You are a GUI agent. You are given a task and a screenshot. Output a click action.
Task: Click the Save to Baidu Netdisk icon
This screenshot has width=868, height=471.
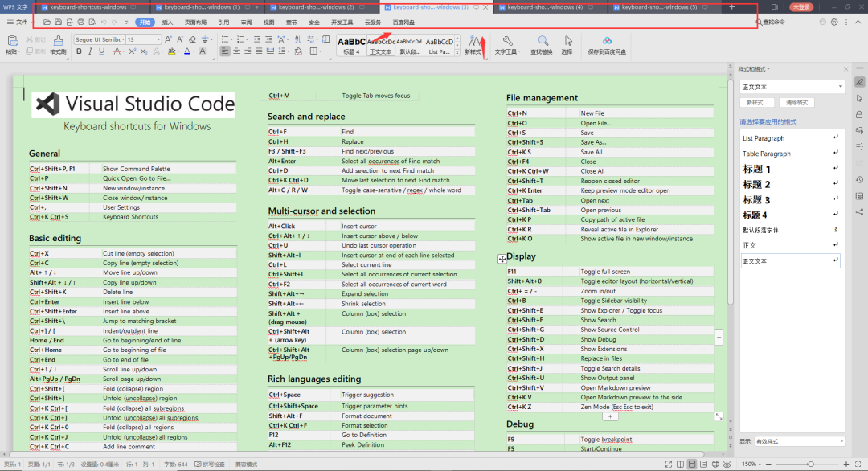[607, 41]
